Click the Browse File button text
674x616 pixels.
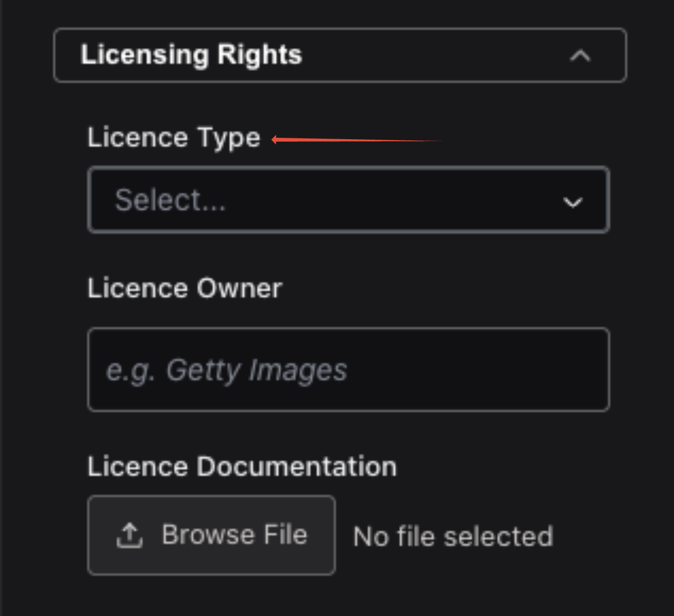click(234, 535)
